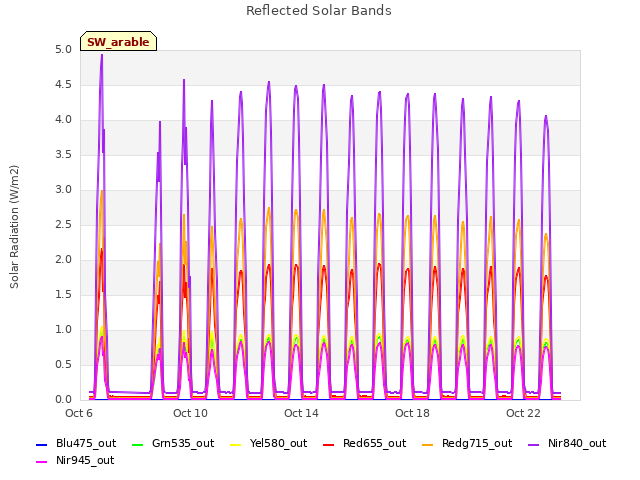Click the Oct 10 x-axis tick label
Viewport: 640px width, 480px height.
190,413
